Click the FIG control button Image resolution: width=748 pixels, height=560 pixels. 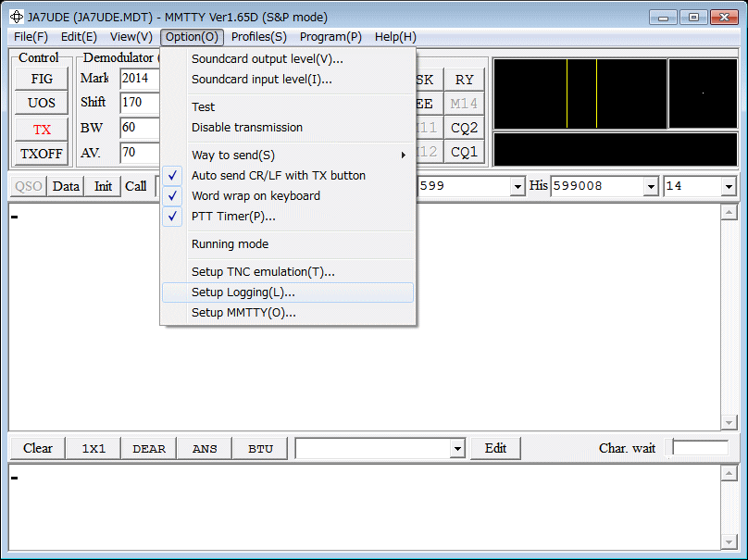pyautogui.click(x=42, y=79)
